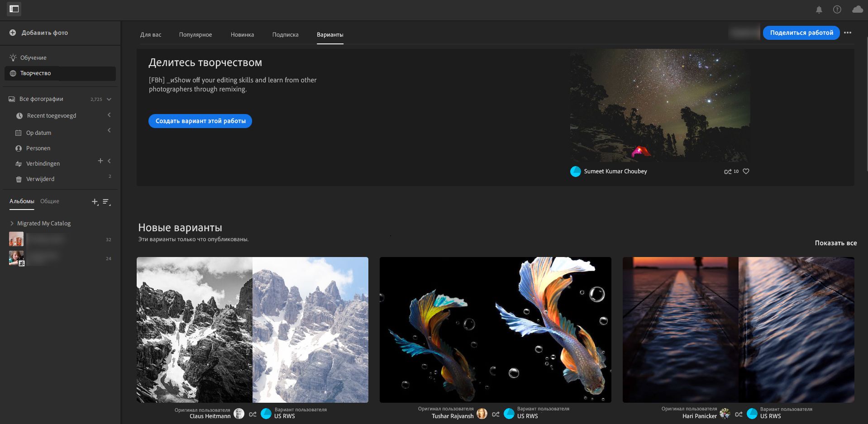Open the Показать все link
868x424 pixels.
(836, 243)
